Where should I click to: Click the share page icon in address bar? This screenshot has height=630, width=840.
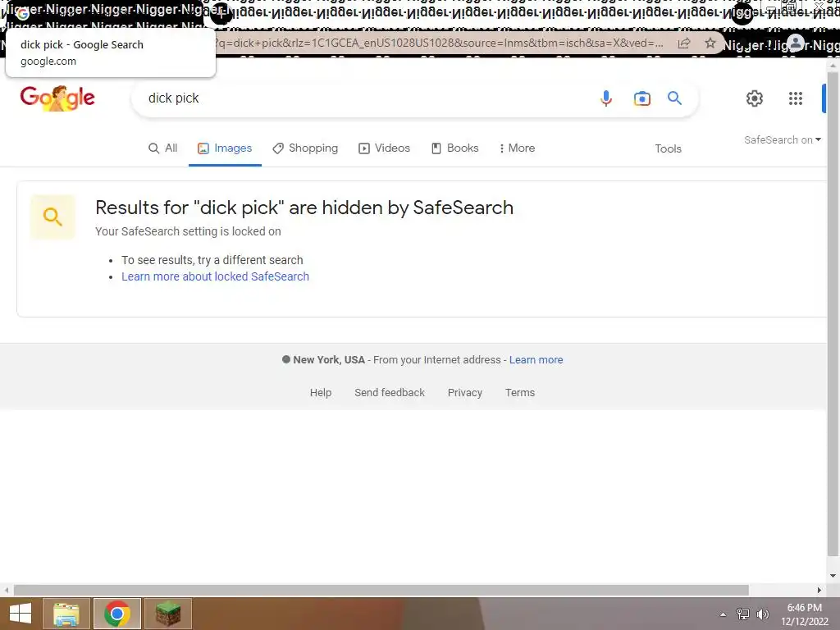click(684, 43)
